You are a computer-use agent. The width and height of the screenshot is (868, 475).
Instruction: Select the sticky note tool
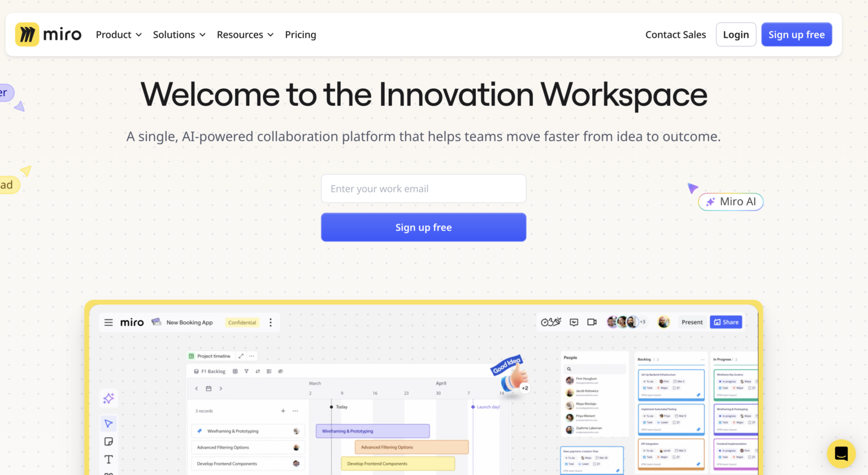click(108, 442)
